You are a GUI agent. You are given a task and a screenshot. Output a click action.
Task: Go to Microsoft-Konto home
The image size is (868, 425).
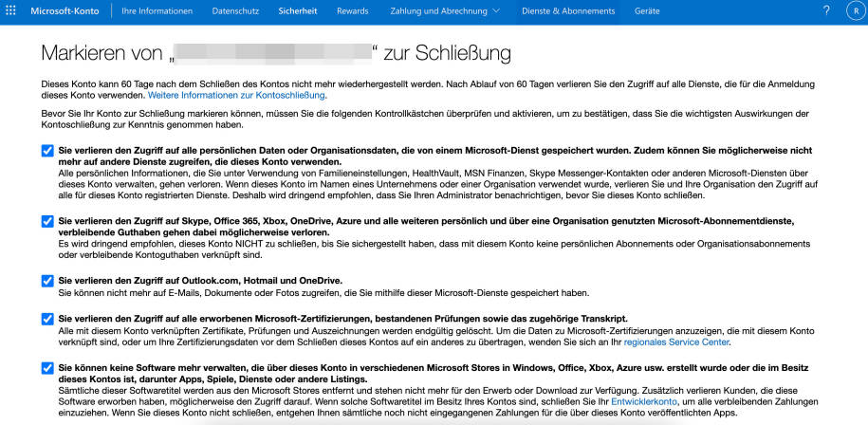65,11
